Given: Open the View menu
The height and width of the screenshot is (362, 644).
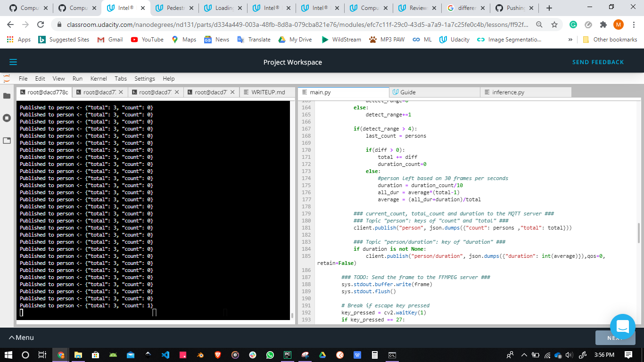Looking at the screenshot, I should [59, 79].
